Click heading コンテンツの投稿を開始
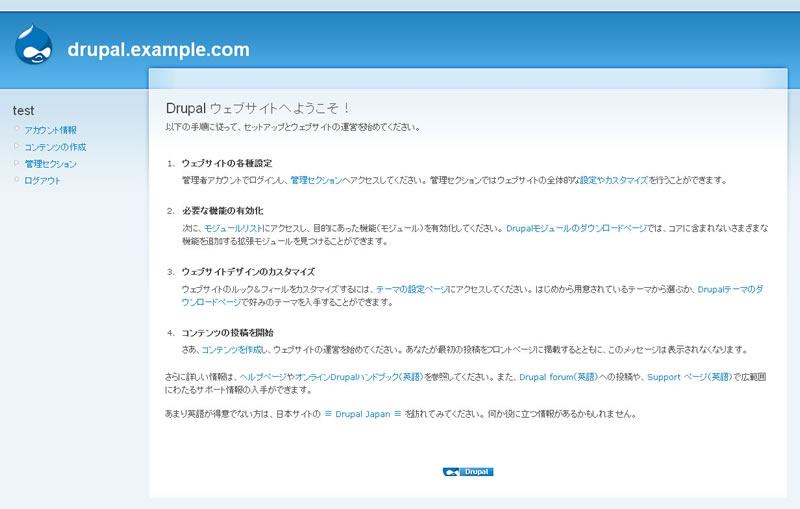Screen dimensions: 800x509 click(x=228, y=333)
